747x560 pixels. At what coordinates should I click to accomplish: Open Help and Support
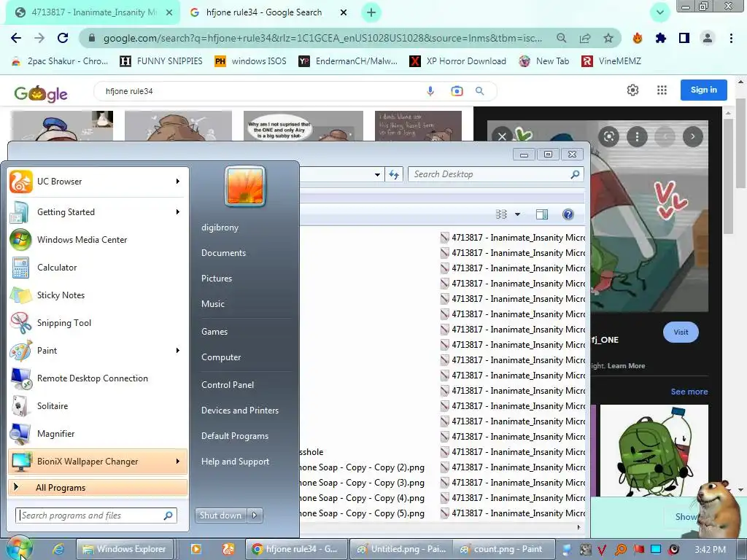236,462
